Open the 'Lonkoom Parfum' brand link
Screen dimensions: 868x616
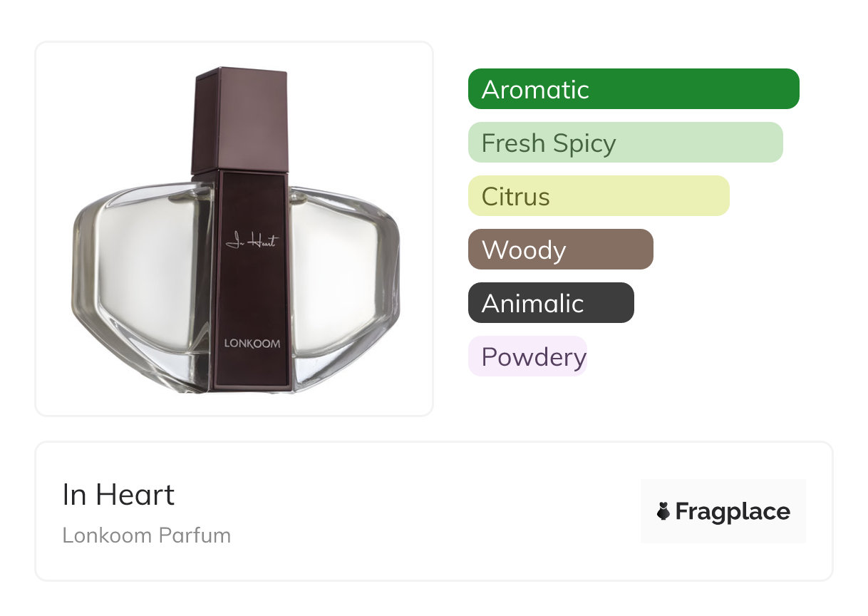(x=146, y=535)
